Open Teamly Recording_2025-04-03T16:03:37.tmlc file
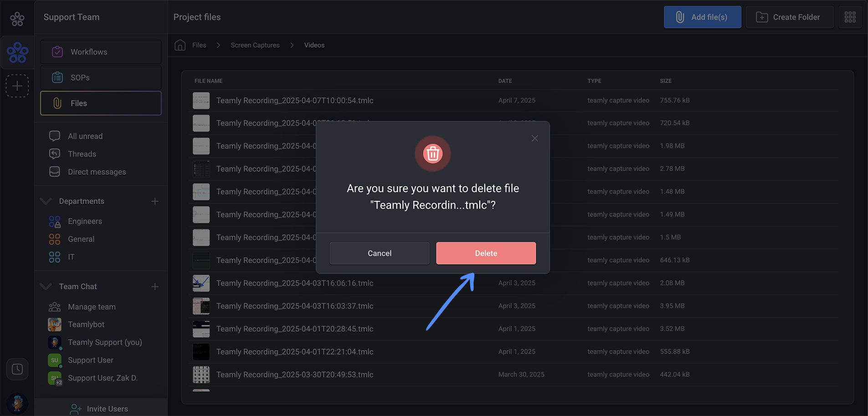 294,306
